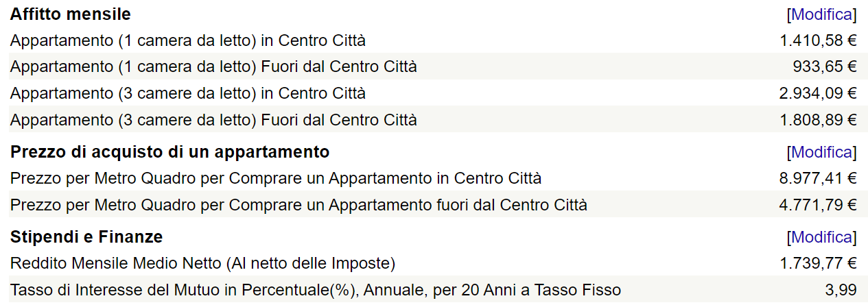
Task: Open Modifica link for Prezzo di acquisto
Action: tap(821, 152)
